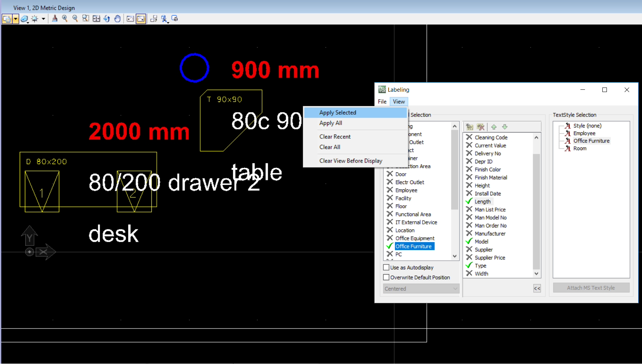Click the Fit View icon
This screenshot has width=642, height=364.
point(96,18)
